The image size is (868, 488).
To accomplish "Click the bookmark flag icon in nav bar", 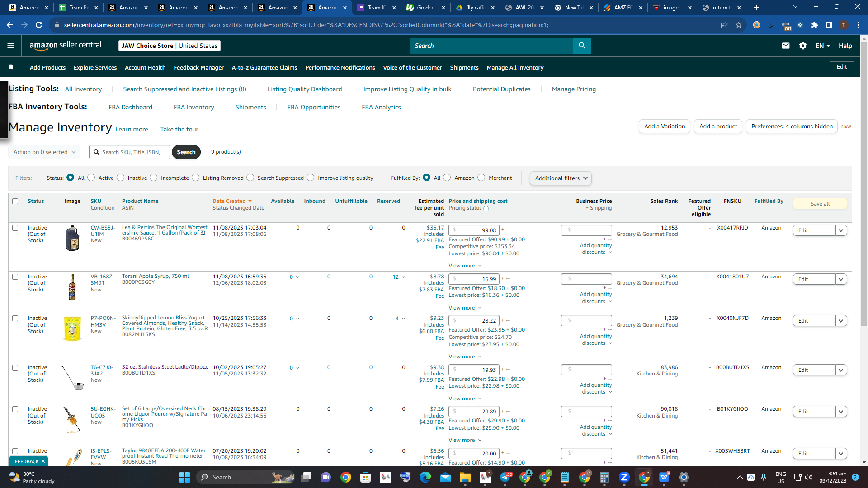I will 11,67.
